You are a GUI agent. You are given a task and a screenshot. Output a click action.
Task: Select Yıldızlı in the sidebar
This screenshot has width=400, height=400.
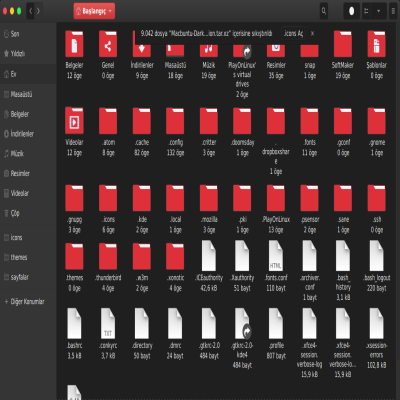pos(14,53)
